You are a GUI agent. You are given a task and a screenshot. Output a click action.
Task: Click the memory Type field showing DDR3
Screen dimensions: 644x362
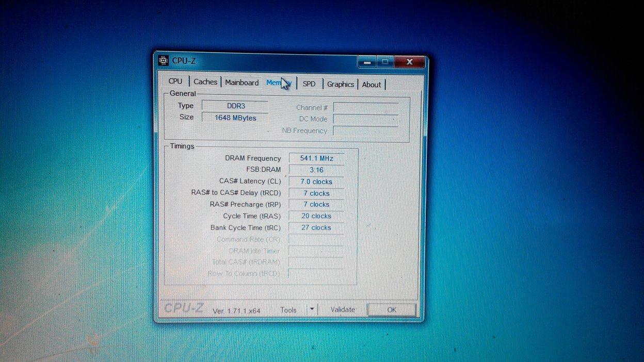[235, 106]
